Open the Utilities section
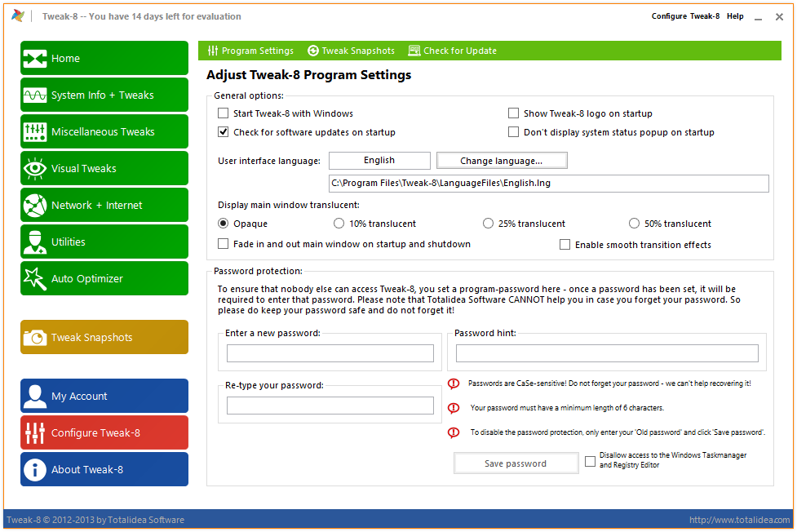 point(104,242)
